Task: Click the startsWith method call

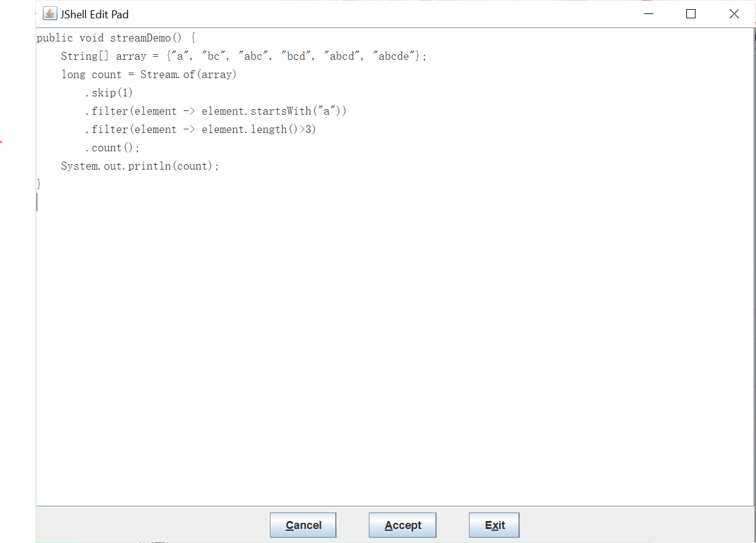Action: click(280, 111)
